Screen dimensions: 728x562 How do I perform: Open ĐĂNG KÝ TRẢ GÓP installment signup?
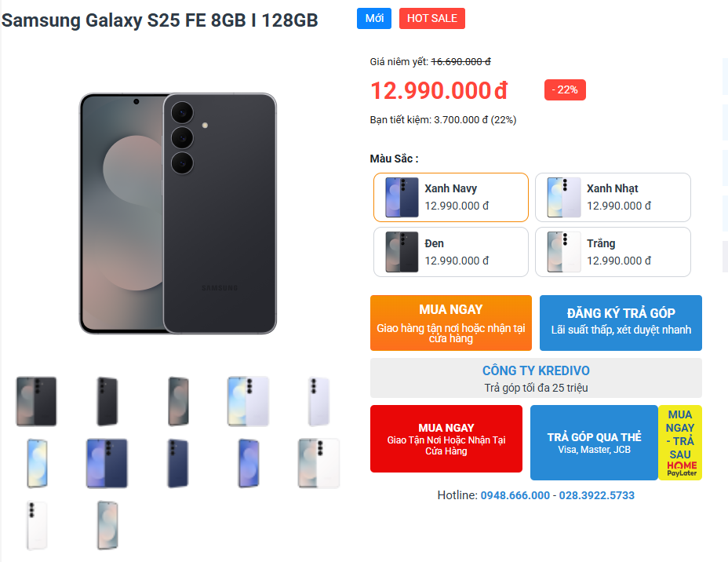point(621,323)
